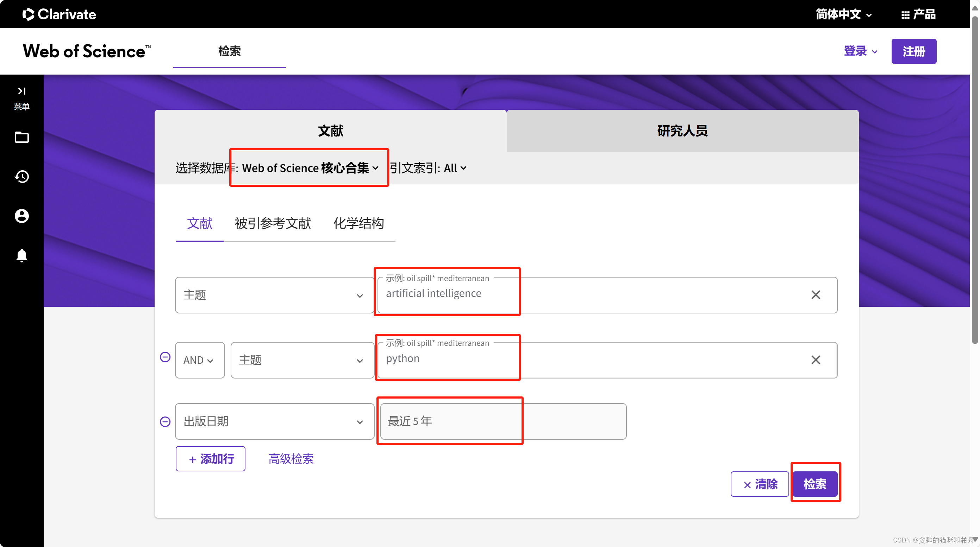This screenshot has width=980, height=547.
Task: Open the AND operator dropdown
Action: tap(199, 360)
